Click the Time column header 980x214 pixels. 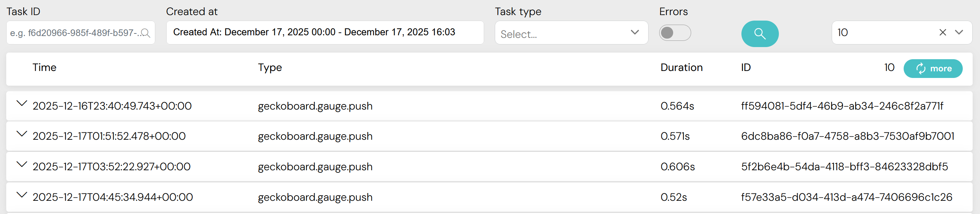click(x=44, y=67)
